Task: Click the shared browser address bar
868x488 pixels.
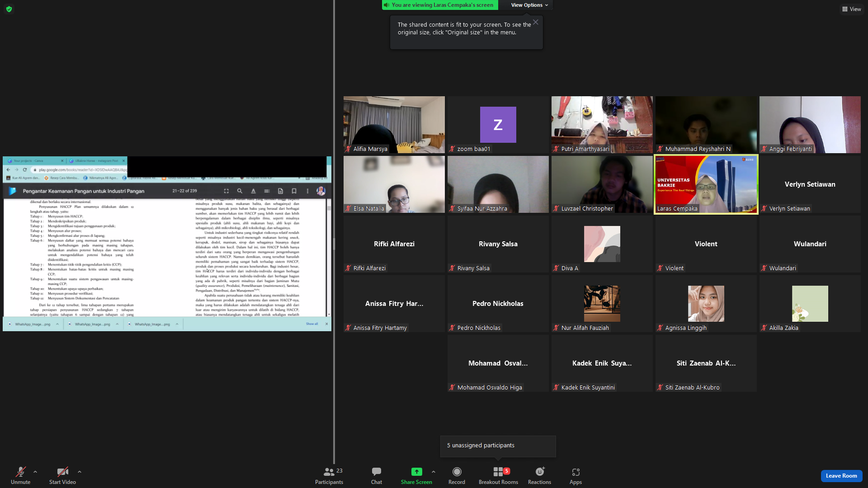Action: [80, 170]
